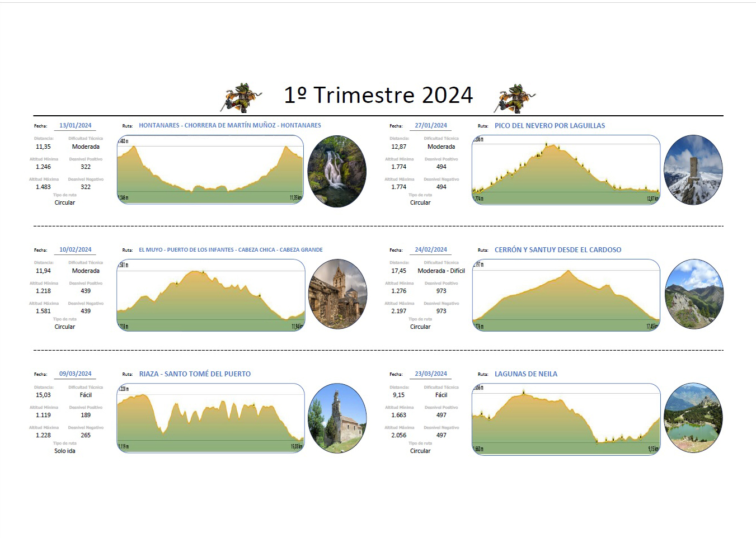This screenshot has height=538, width=756.
Task: Click distance value 12,87
Action: pyautogui.click(x=399, y=147)
